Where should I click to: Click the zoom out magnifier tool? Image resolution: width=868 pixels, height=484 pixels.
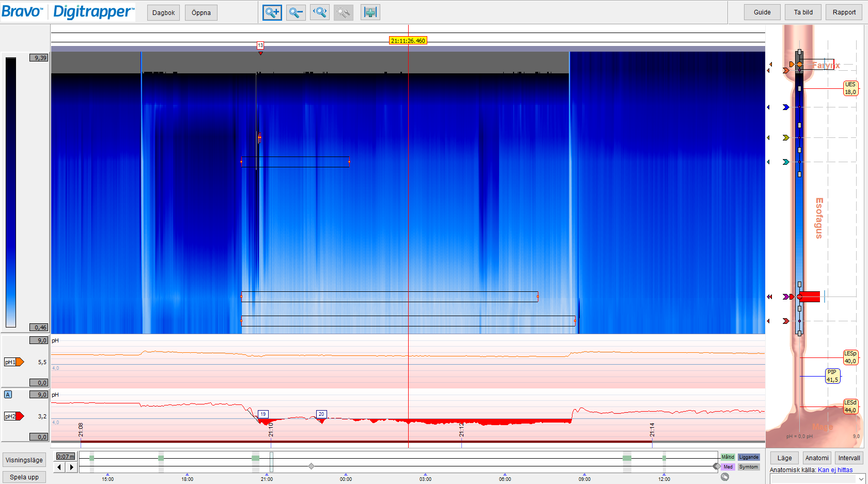(x=296, y=12)
